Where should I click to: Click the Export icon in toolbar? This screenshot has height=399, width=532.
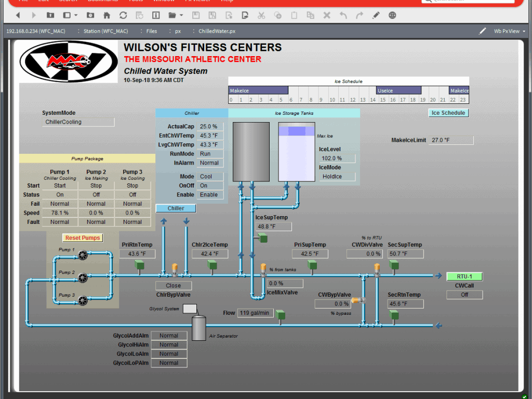[245, 15]
